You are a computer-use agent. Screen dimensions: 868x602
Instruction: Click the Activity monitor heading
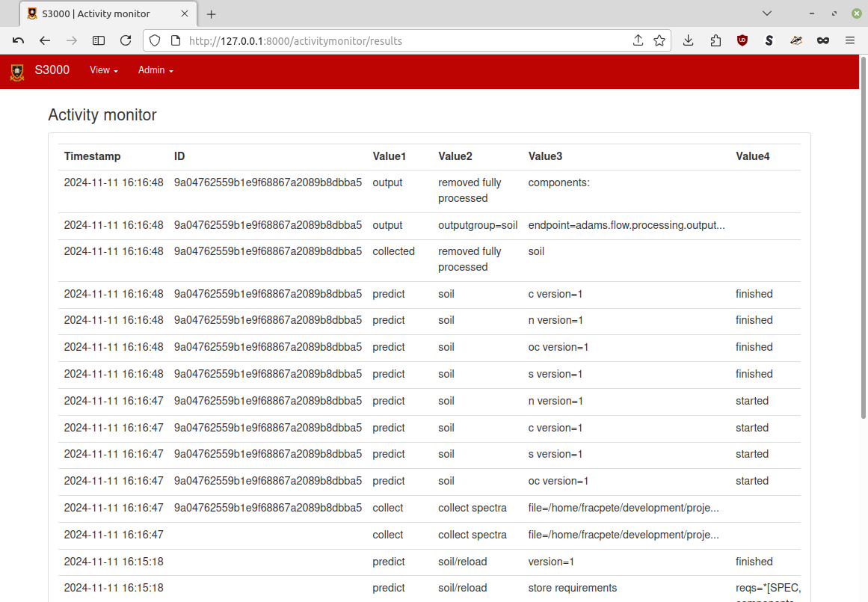pos(102,114)
